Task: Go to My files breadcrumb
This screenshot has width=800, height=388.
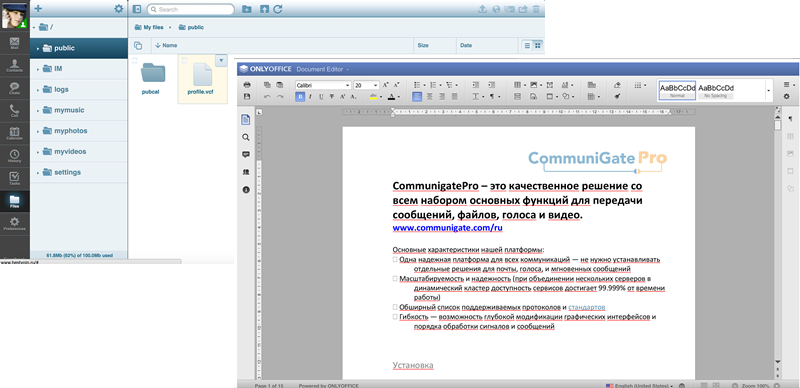Action: (x=149, y=28)
